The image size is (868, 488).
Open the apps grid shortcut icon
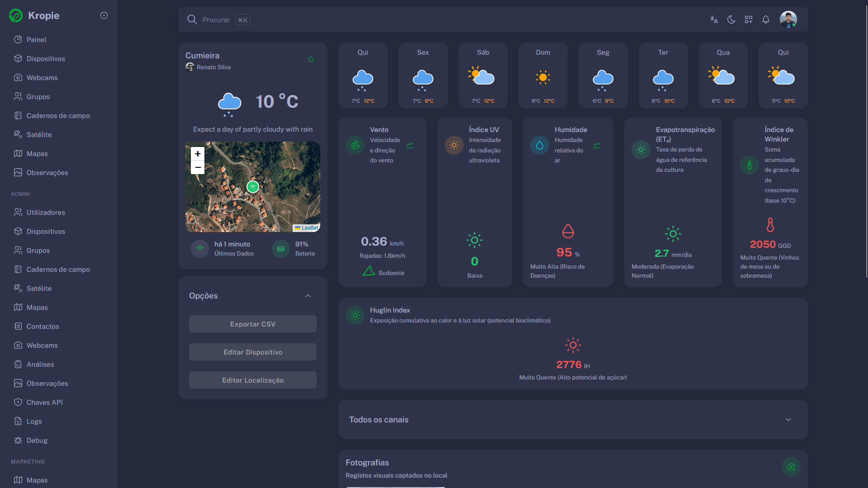[749, 19]
